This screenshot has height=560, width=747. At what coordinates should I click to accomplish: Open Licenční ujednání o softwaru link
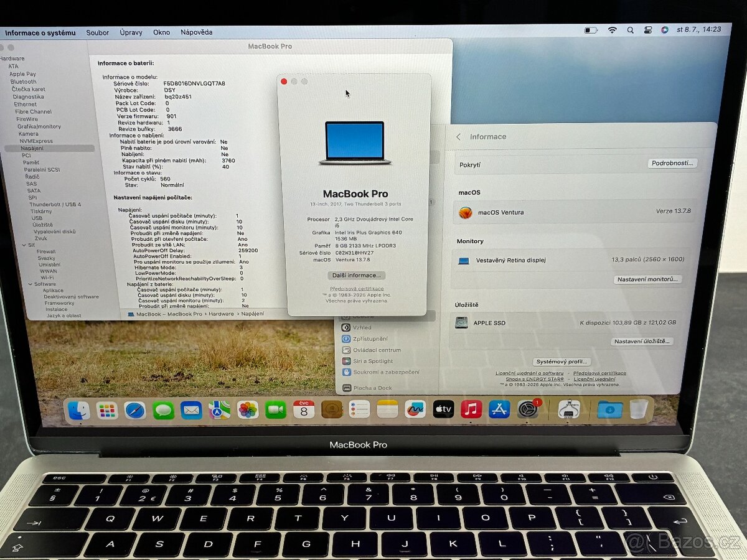pyautogui.click(x=530, y=373)
